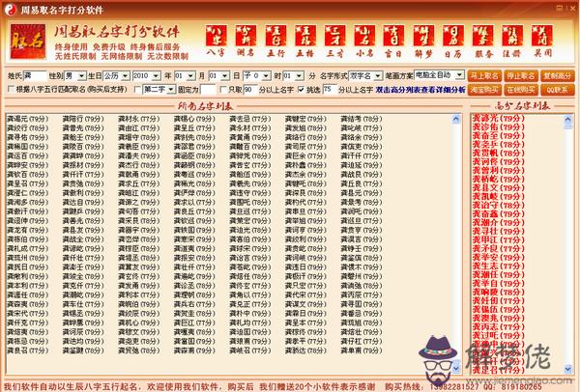Image resolution: width=580 pixels, height=392 pixels.
Task: Click the 固定为 fixed character input field
Action: coord(208,89)
